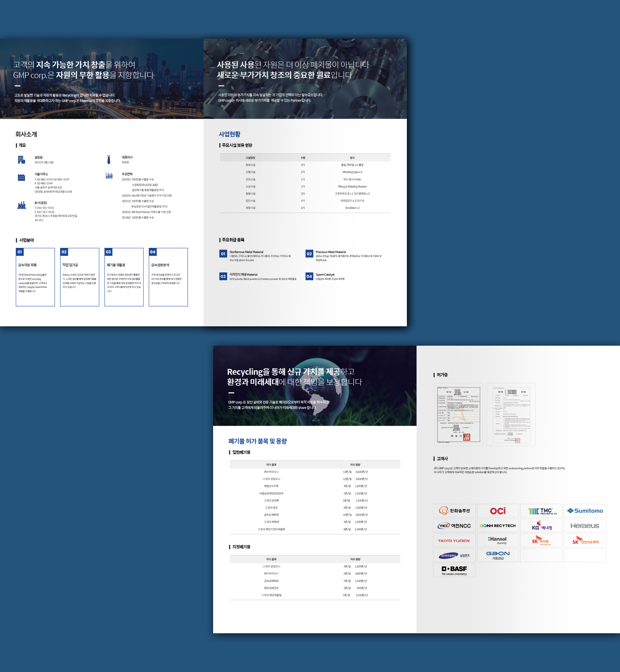Click the 폐기물 허가 품목 및 용량 heading
The image size is (620, 672).
[257, 441]
